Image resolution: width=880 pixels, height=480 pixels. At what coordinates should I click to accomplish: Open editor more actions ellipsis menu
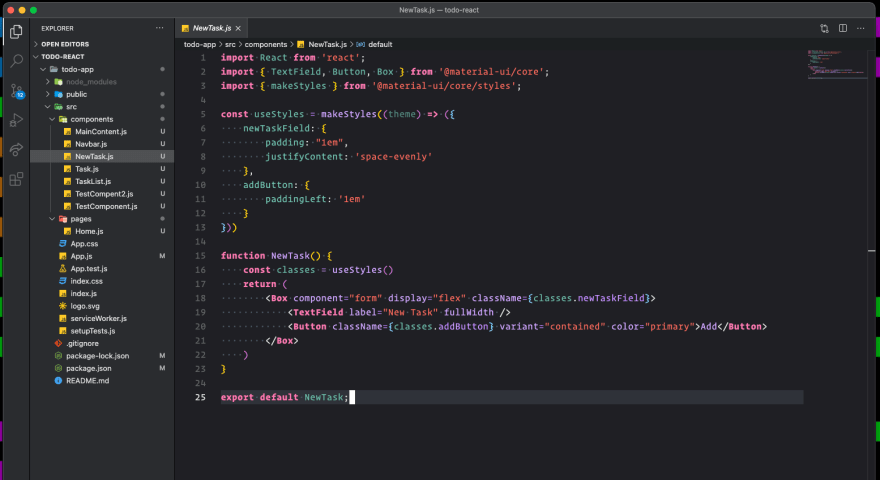860,28
